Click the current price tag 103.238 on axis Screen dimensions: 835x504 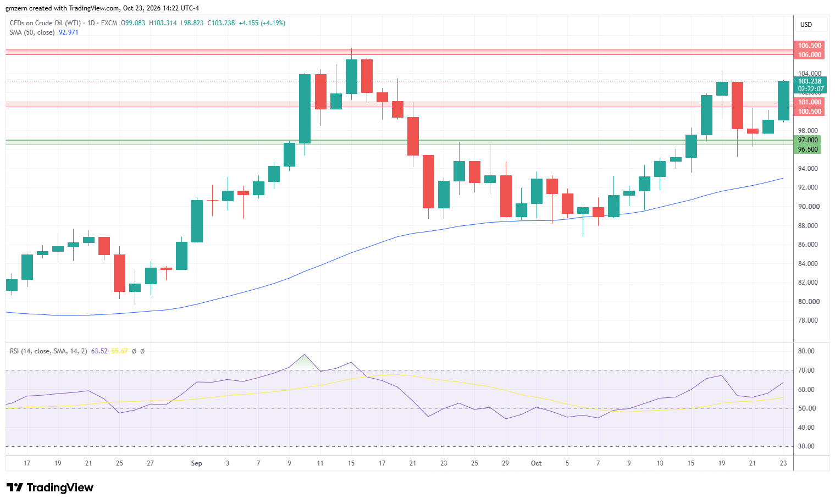[810, 81]
